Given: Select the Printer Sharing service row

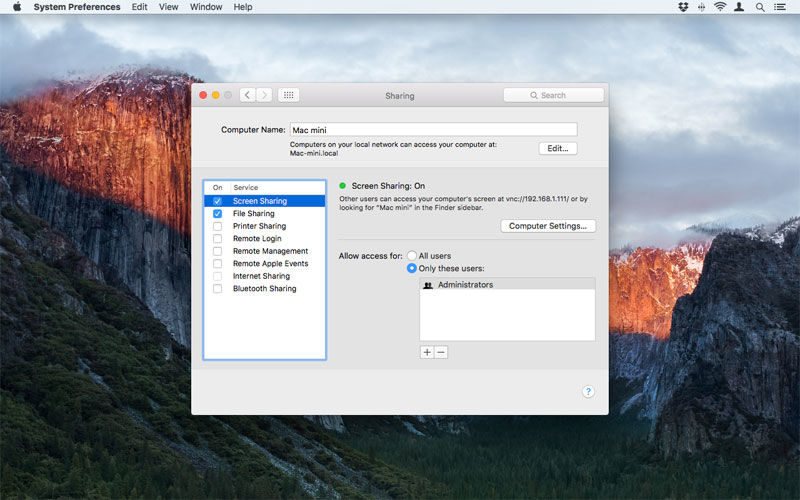Looking at the screenshot, I should point(264,226).
